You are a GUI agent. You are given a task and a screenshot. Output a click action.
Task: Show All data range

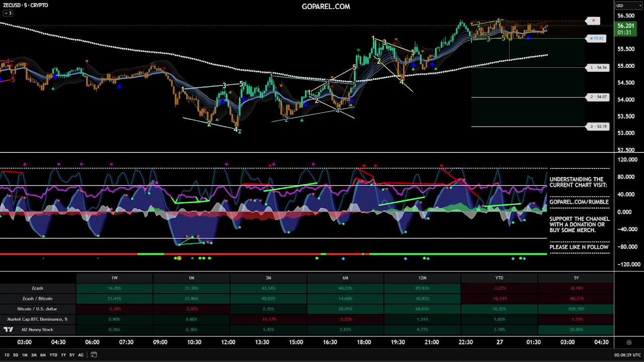point(80,355)
